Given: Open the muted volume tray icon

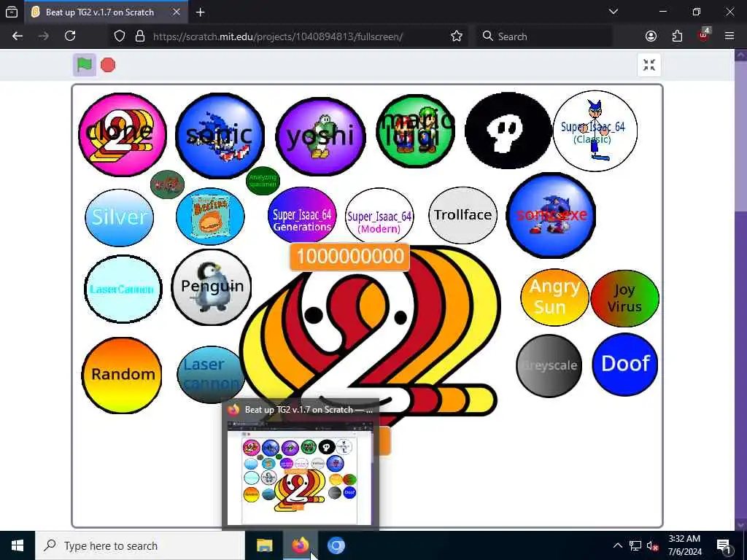Looking at the screenshot, I should pos(653,545).
